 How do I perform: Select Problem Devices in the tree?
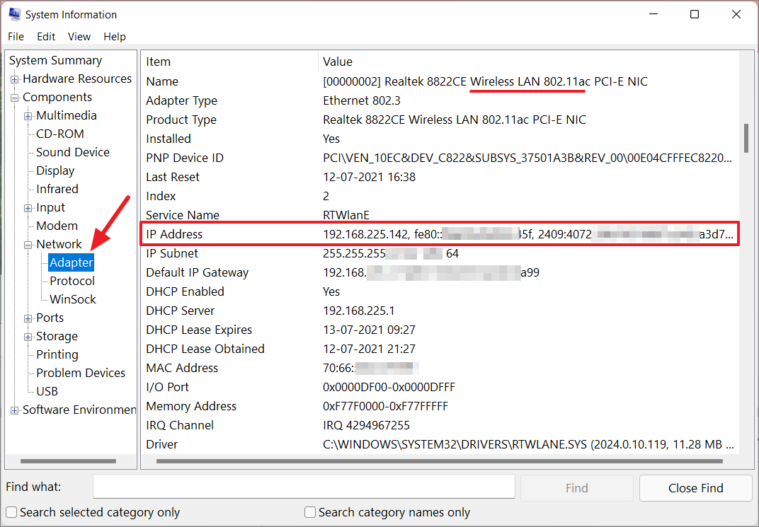pos(80,373)
